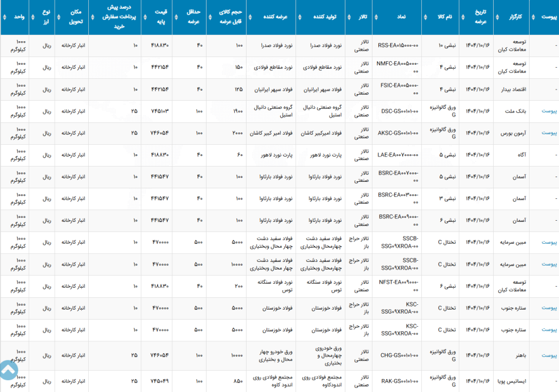This screenshot has height=392, width=559.
Task: Click the sort arrows beside the نماد header
Action: (376, 17)
